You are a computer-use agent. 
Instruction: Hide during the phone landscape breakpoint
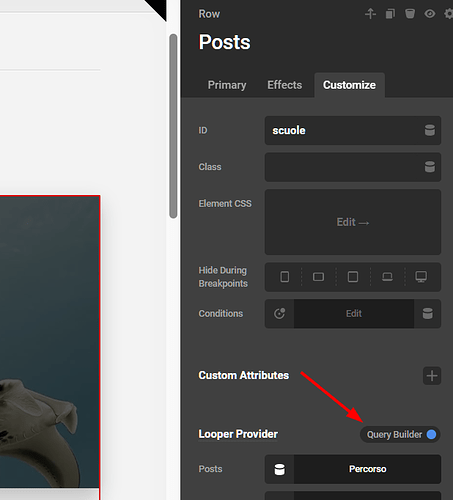click(318, 277)
